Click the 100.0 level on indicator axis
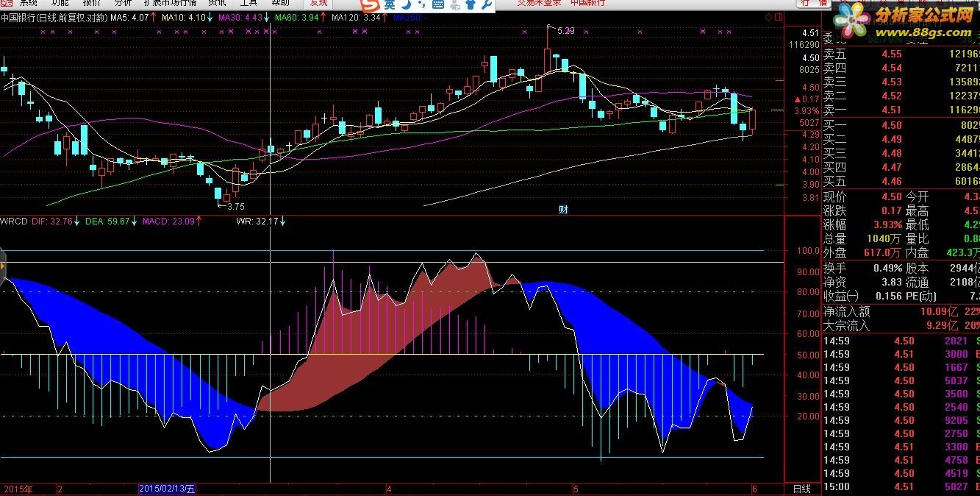 click(x=808, y=251)
